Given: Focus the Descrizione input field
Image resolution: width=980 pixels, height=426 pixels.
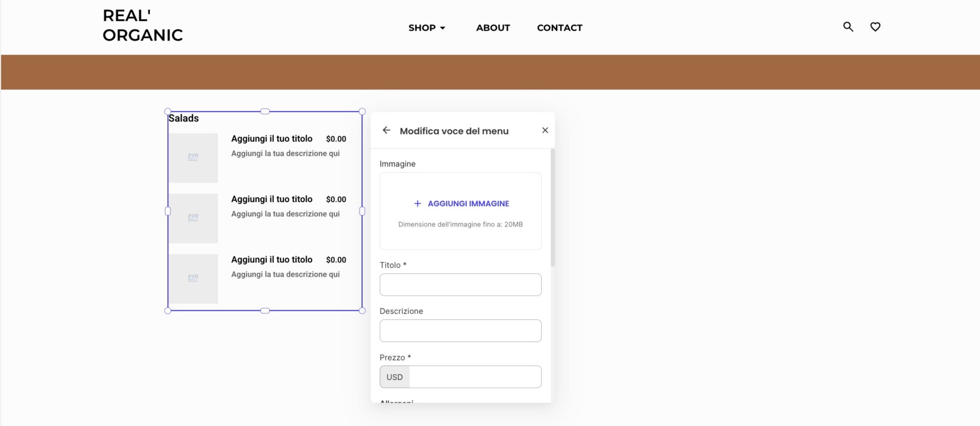Looking at the screenshot, I should click(461, 331).
